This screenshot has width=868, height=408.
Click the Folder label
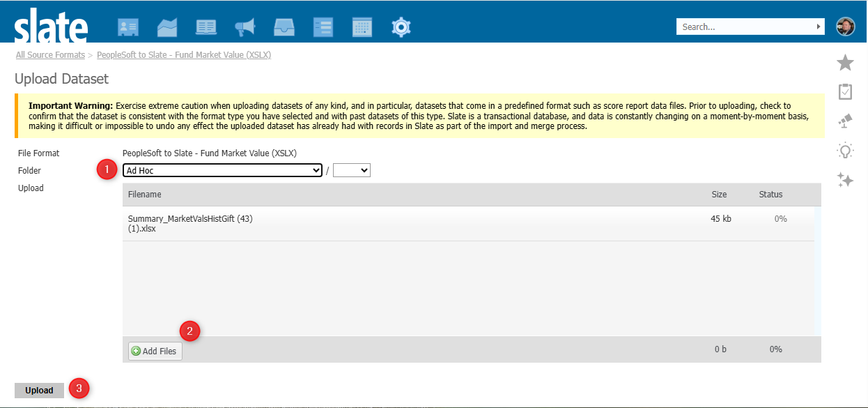(29, 170)
